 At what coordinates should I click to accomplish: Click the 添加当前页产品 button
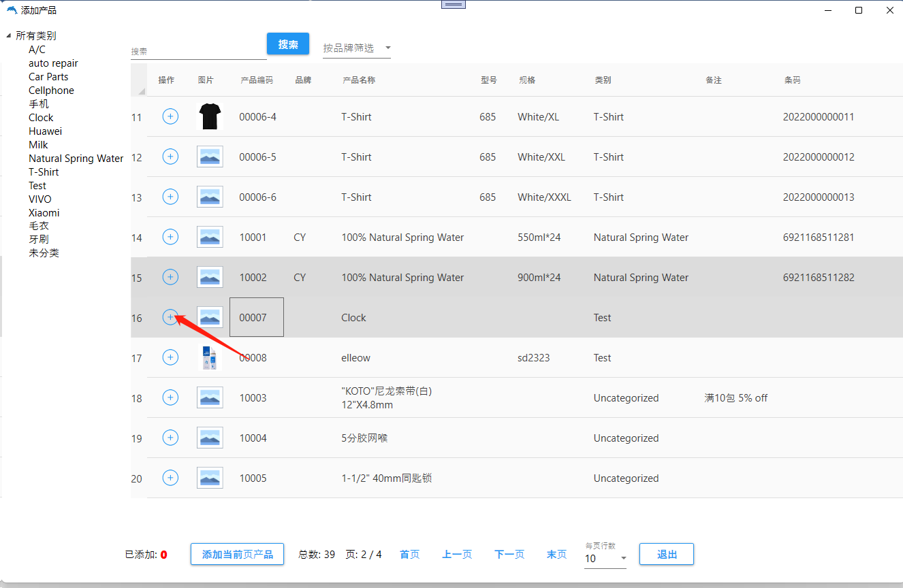(237, 555)
